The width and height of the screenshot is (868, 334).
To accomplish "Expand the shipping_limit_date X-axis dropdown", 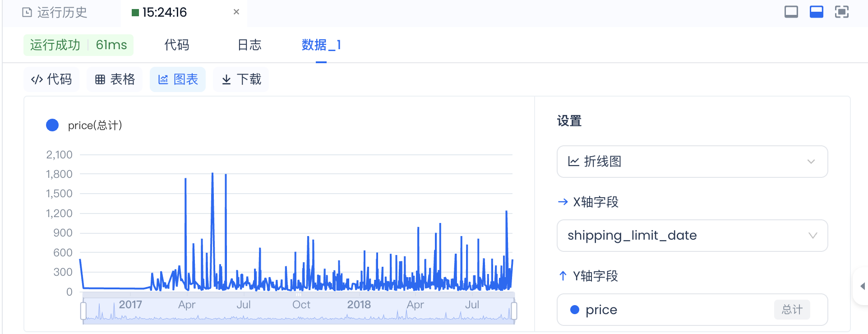I will (x=692, y=236).
